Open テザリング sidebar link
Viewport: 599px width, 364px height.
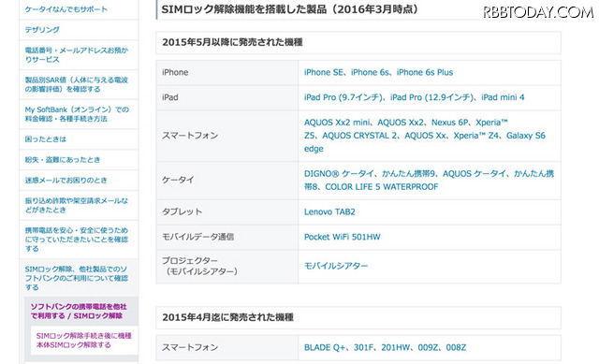[x=42, y=29]
